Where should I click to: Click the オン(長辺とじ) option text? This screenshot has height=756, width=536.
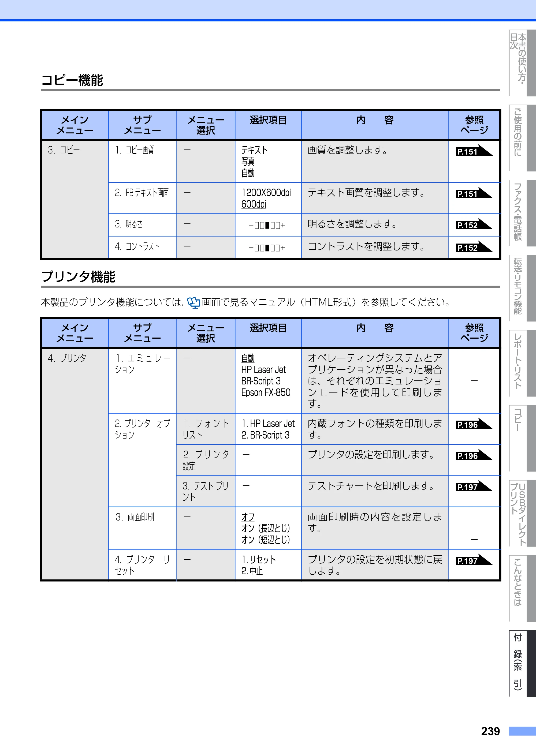[266, 528]
